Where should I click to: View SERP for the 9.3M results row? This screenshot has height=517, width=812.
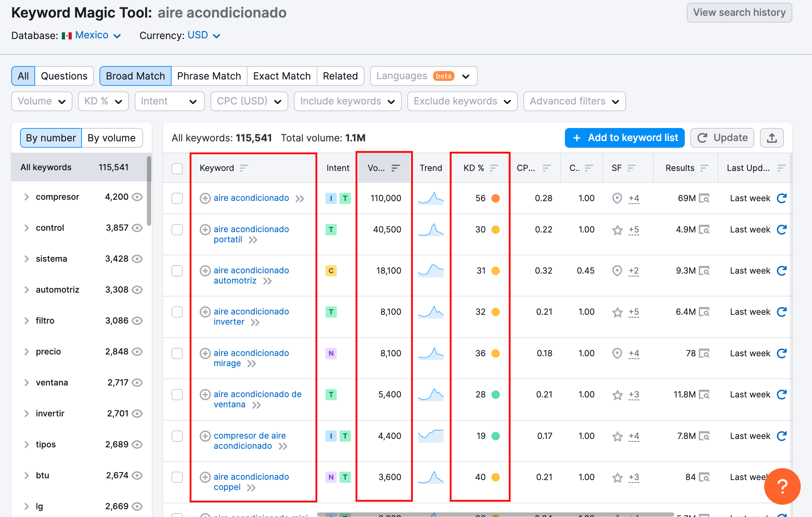pyautogui.click(x=704, y=271)
